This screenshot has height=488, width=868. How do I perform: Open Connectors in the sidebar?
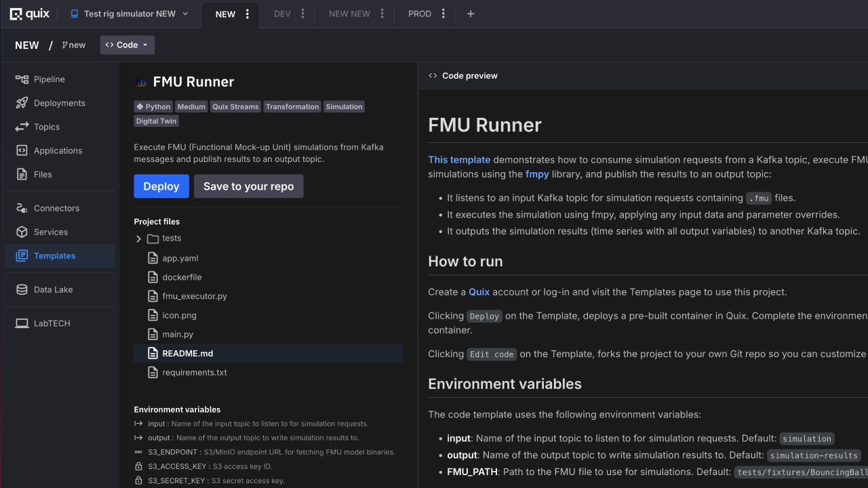click(56, 208)
